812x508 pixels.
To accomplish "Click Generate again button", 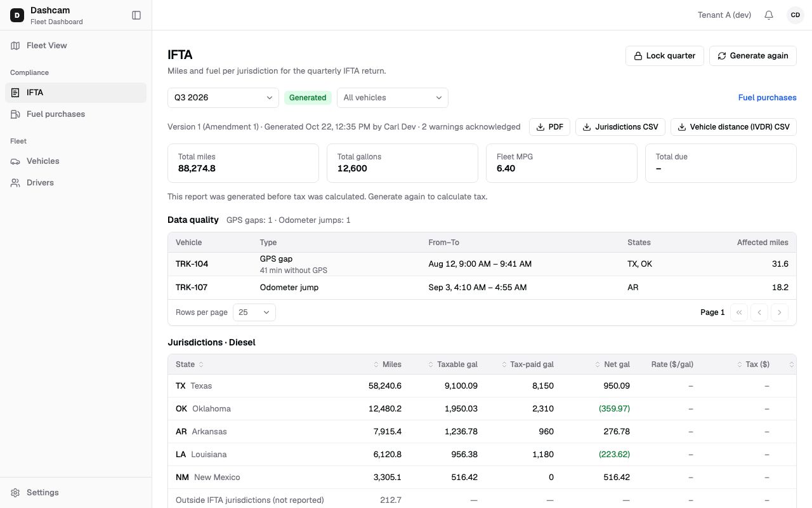I will coord(752,56).
